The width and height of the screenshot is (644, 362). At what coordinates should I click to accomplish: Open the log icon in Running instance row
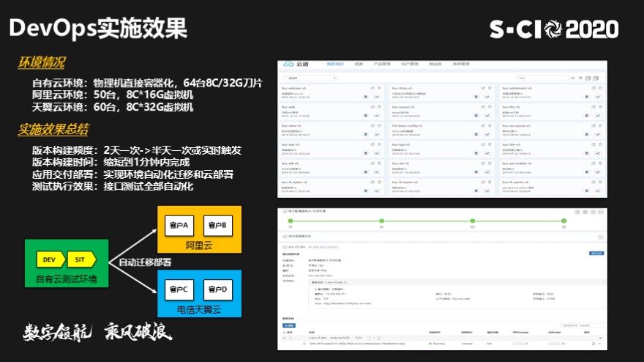(x=593, y=344)
